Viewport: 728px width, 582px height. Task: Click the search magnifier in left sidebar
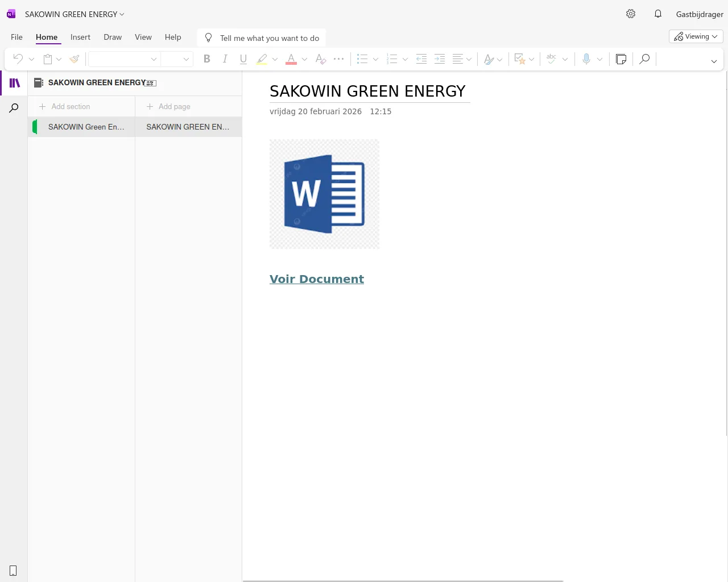pos(14,108)
